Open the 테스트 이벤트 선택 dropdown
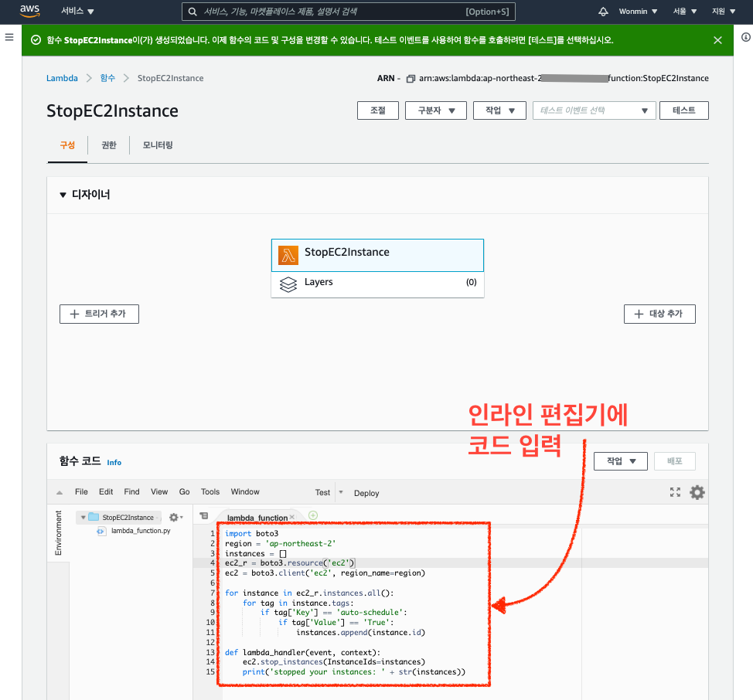 point(594,110)
